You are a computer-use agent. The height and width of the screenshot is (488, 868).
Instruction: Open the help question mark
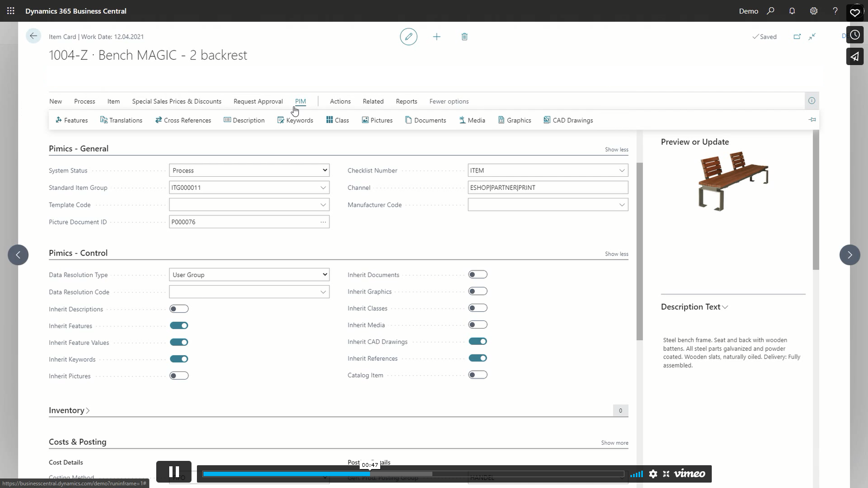835,11
